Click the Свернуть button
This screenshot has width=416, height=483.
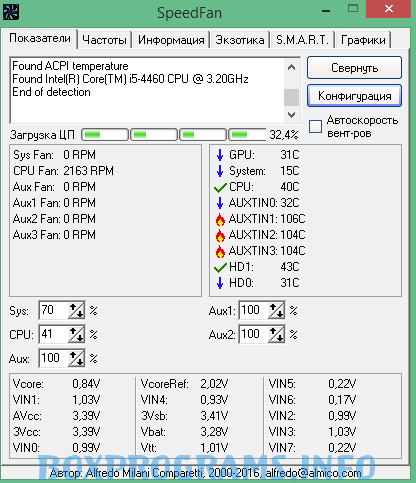354,68
